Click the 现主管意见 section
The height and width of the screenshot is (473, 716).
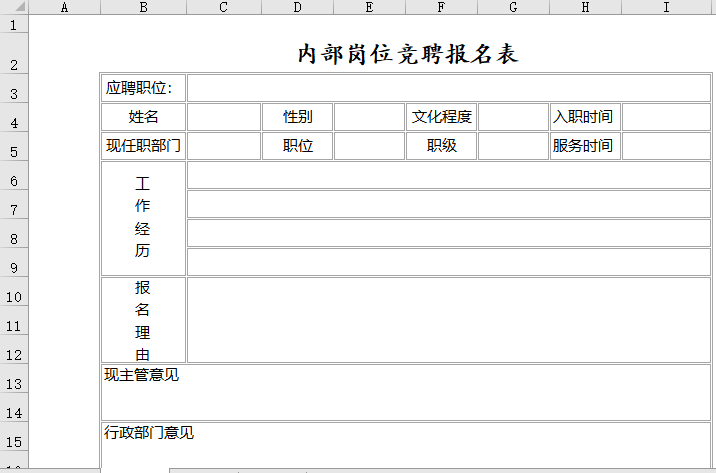[x=405, y=392]
